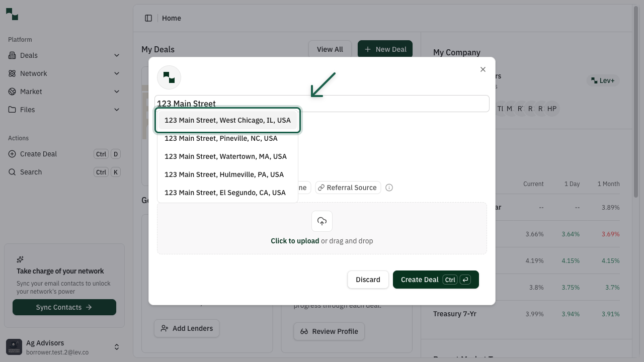The width and height of the screenshot is (644, 362).
Task: Select the HP avatar circle
Action: [552, 108]
